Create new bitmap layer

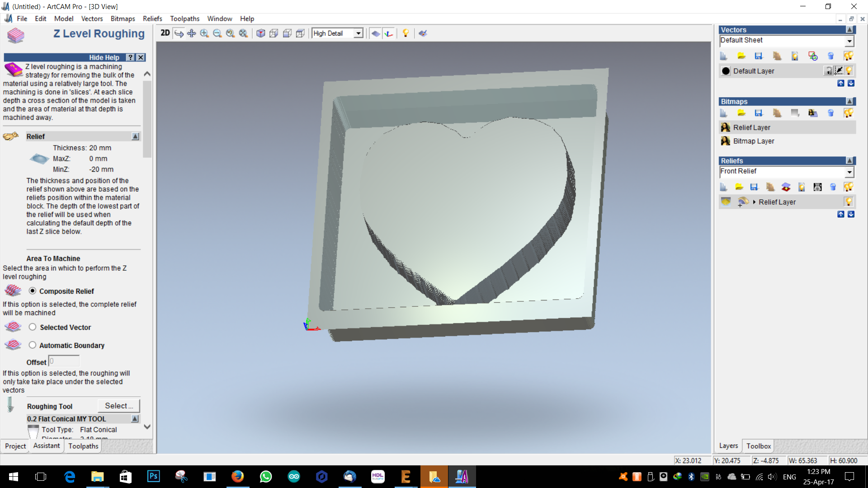coord(724,113)
